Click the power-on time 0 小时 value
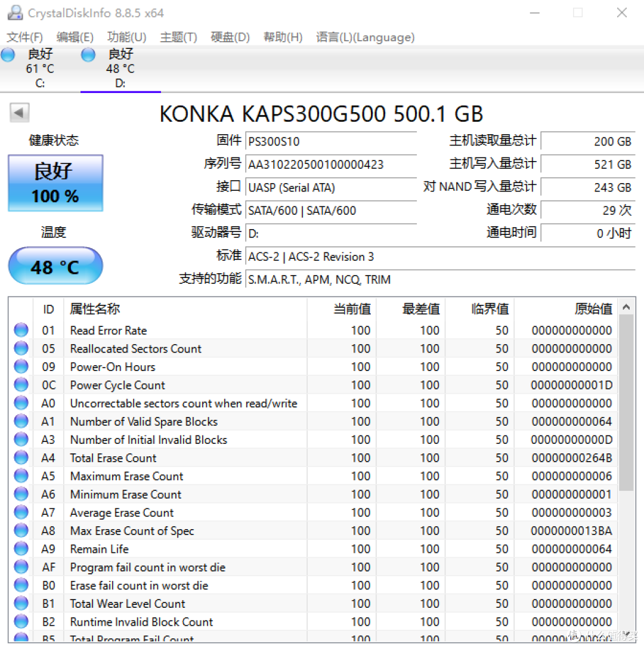Image resolution: width=644 pixels, height=649 pixels. pos(588,233)
